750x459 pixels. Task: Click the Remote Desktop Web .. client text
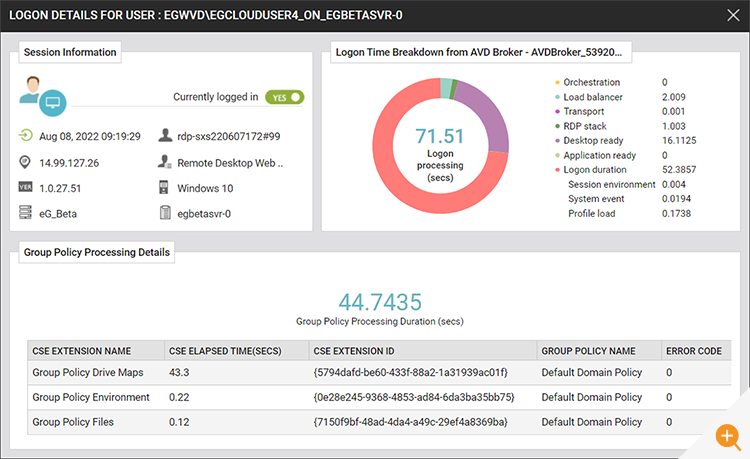[x=230, y=163]
